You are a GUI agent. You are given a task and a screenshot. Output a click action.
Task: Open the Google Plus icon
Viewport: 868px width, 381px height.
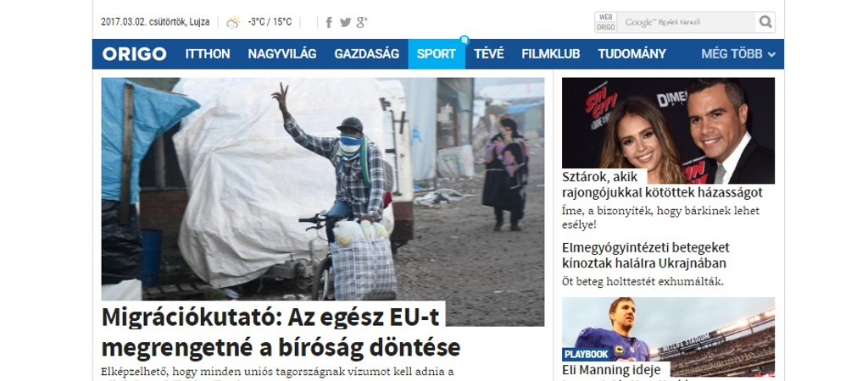(362, 22)
